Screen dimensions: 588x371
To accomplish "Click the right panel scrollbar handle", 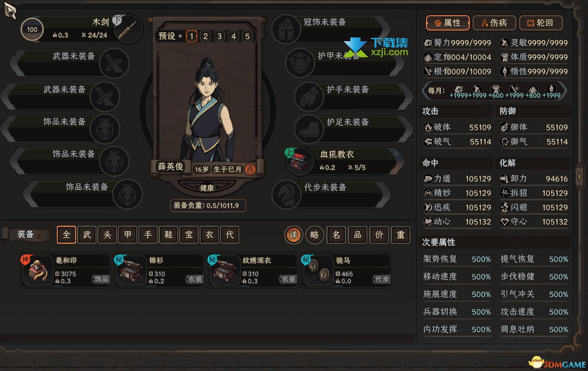I will coord(580,173).
